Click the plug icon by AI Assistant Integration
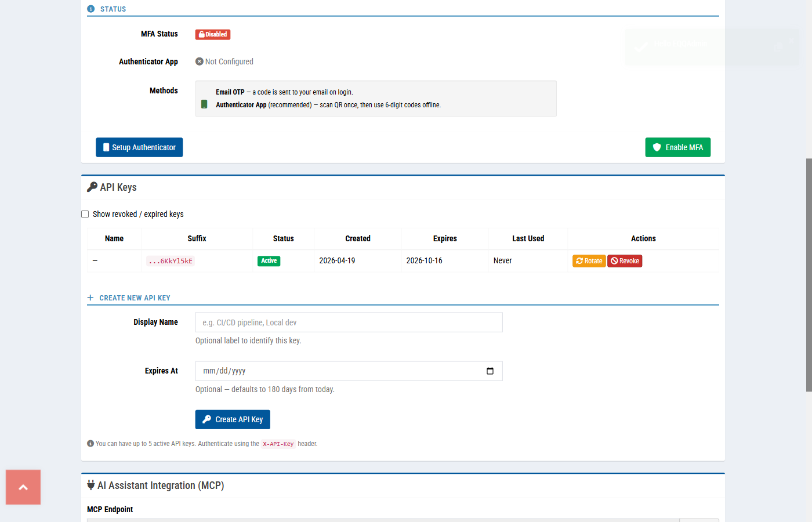Screen dimensions: 812x522 click(x=90, y=485)
